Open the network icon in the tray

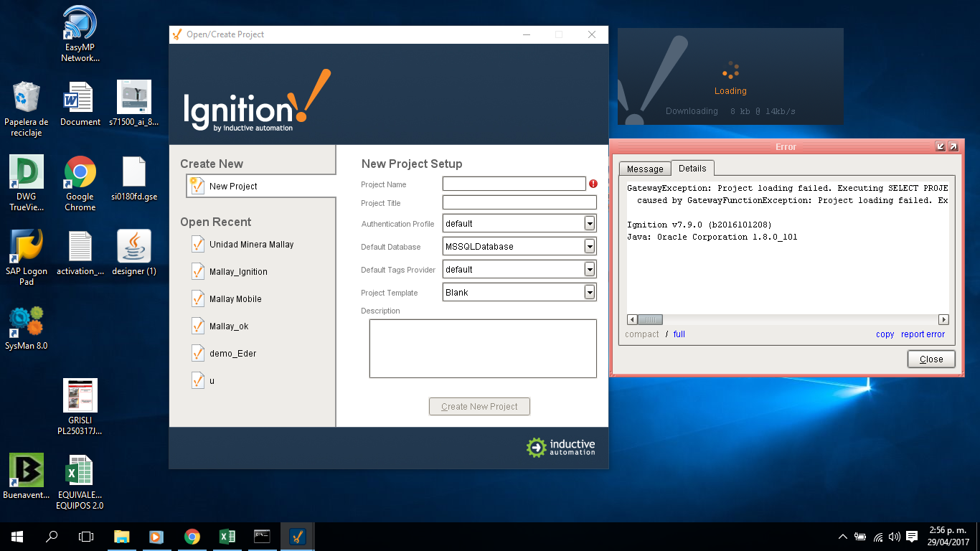click(877, 537)
